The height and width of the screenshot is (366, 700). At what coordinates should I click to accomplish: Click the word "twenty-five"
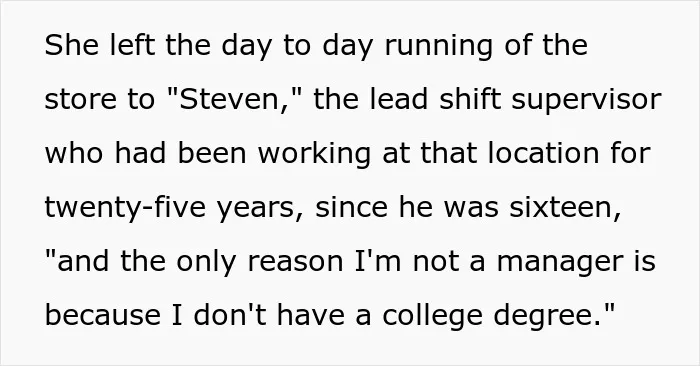pos(125,209)
